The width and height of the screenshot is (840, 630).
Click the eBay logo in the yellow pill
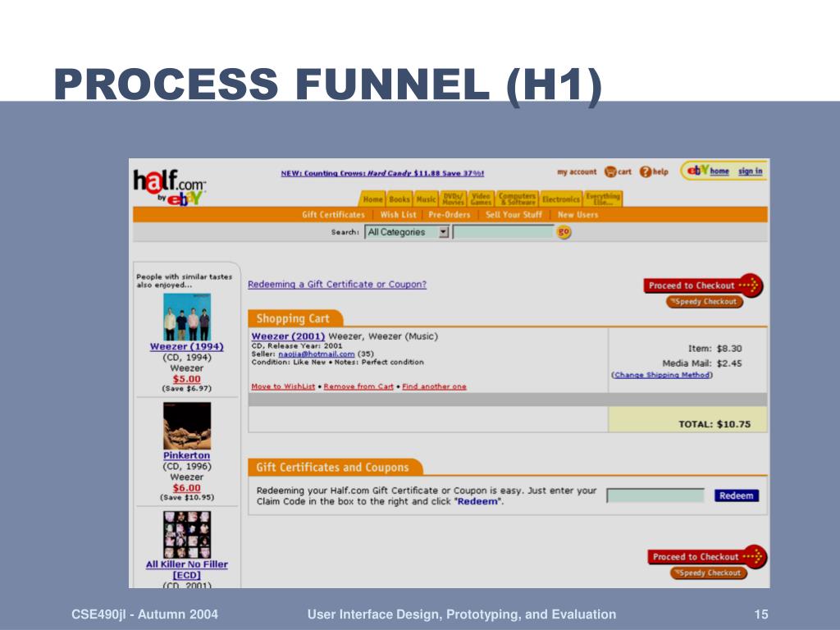pos(698,171)
